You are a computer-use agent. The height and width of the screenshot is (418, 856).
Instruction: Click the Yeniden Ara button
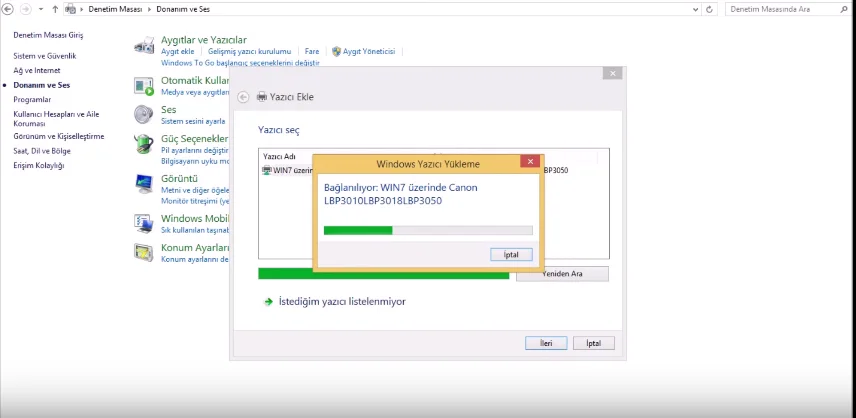[562, 274]
